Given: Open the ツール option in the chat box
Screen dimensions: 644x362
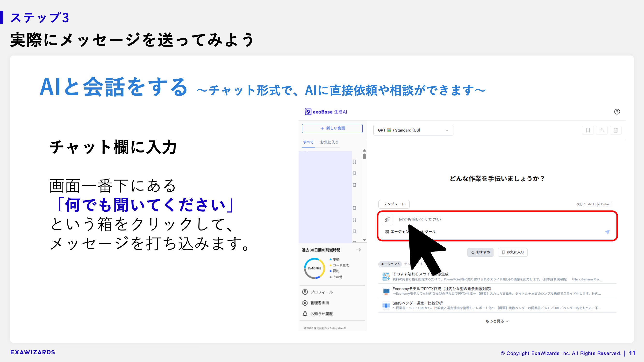Looking at the screenshot, I should [x=428, y=232].
